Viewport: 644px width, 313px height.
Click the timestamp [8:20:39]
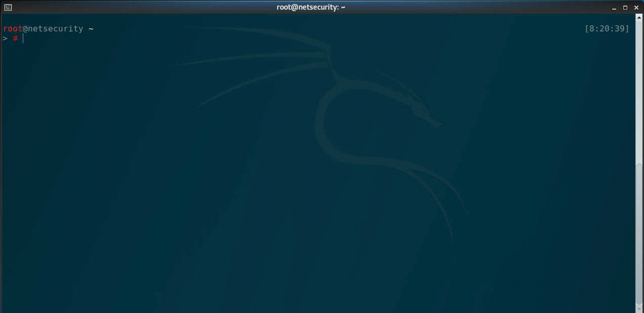coord(607,29)
